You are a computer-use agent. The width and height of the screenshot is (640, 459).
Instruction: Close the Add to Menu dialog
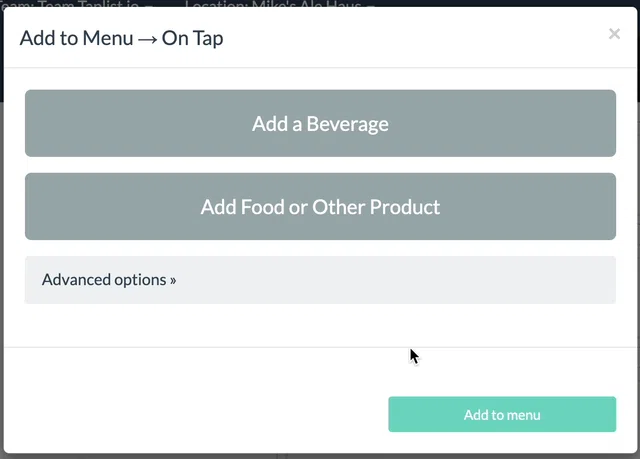pos(614,34)
